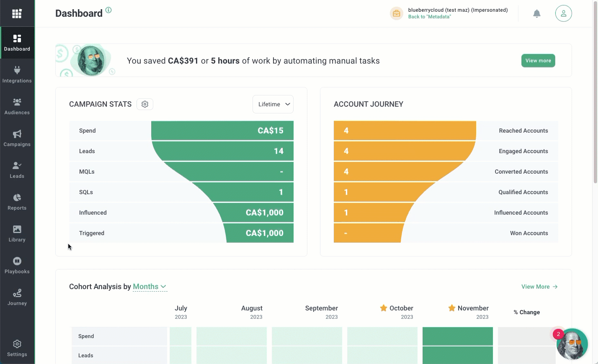Click Back to "Metadata" link

coord(429,17)
